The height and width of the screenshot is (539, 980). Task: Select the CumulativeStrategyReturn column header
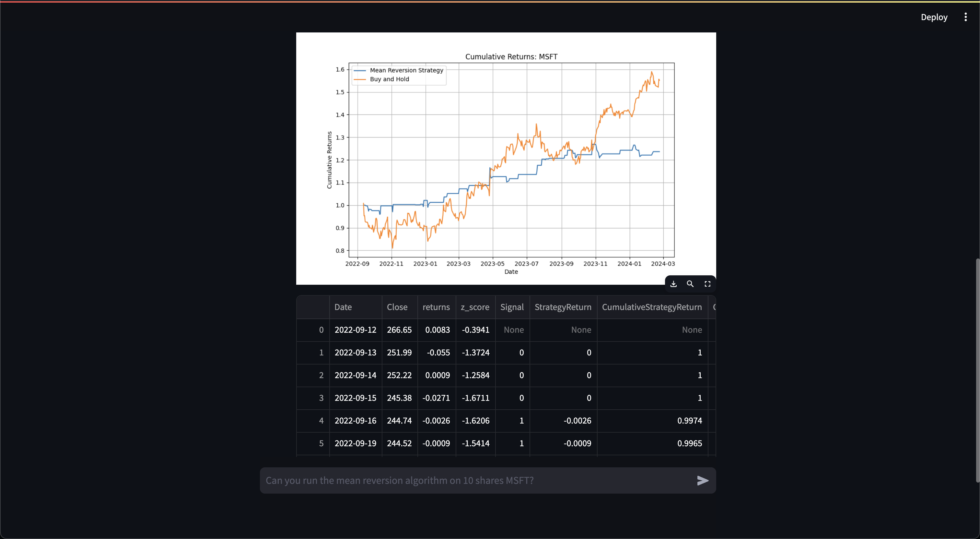(x=651, y=307)
